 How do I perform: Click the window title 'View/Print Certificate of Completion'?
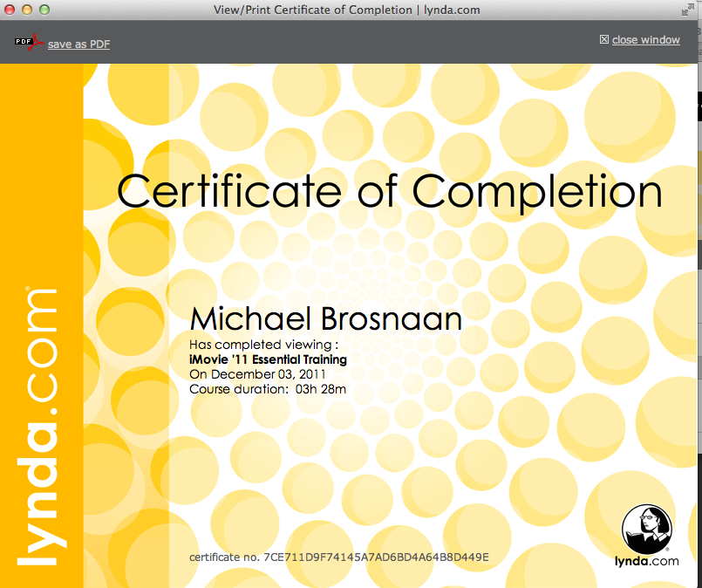click(x=312, y=10)
